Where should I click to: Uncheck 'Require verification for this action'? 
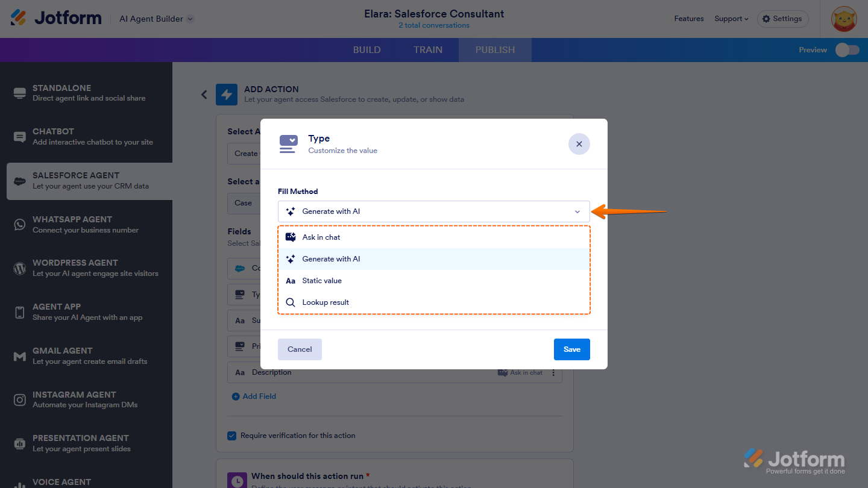coord(231,435)
